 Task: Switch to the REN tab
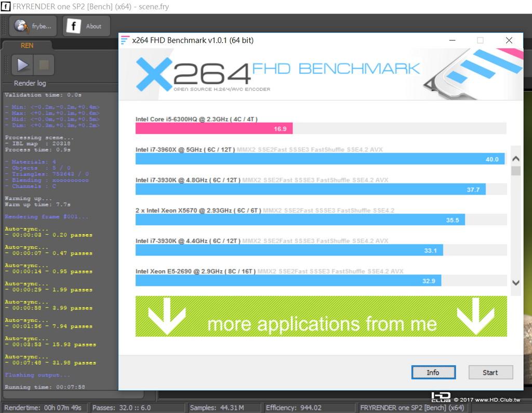27,46
